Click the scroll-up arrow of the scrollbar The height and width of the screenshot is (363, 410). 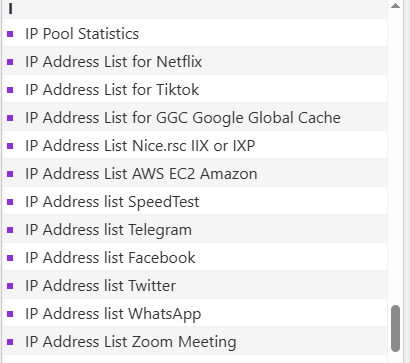click(395, 5)
